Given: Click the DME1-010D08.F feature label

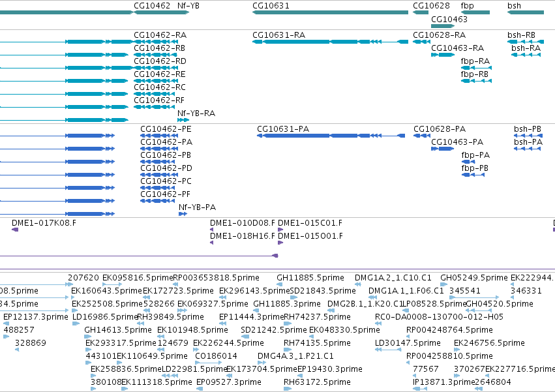Looking at the screenshot, I should [243, 223].
